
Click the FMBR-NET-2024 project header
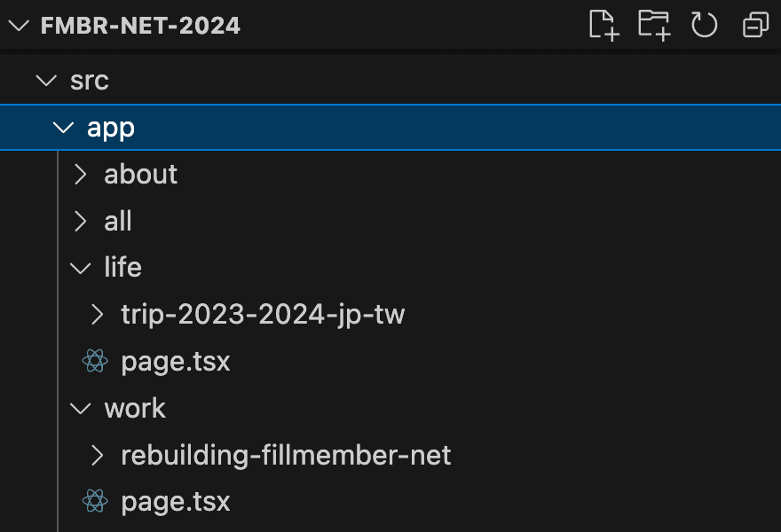139,26
